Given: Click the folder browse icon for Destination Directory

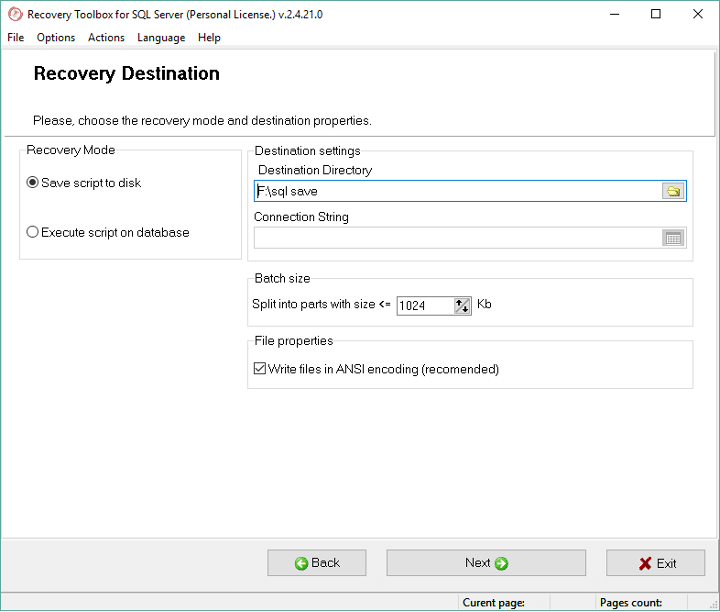Looking at the screenshot, I should pos(673,191).
